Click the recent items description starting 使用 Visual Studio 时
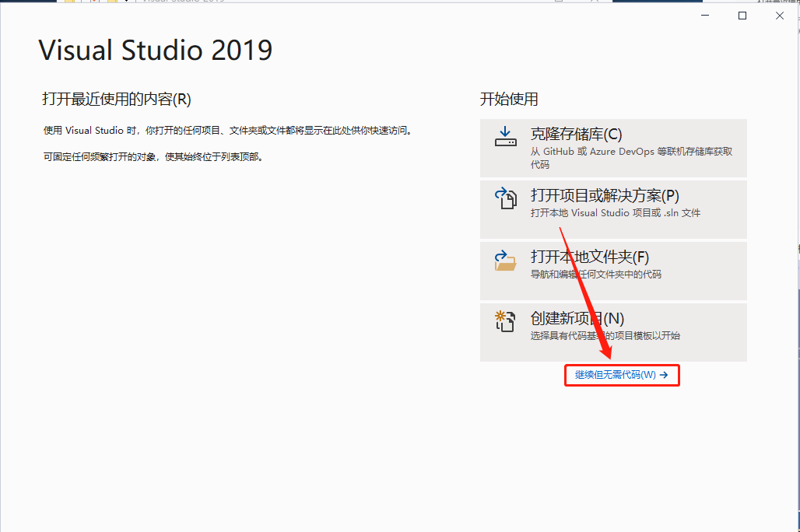This screenshot has width=800, height=532. (x=227, y=131)
